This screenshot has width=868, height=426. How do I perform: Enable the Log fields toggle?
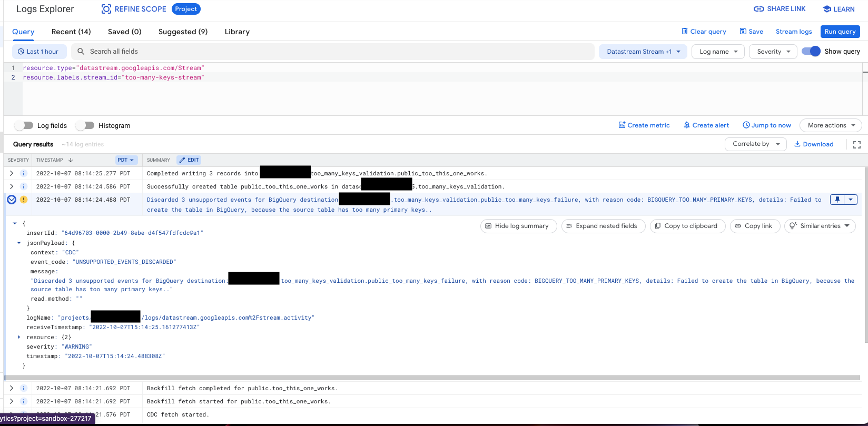(x=24, y=125)
